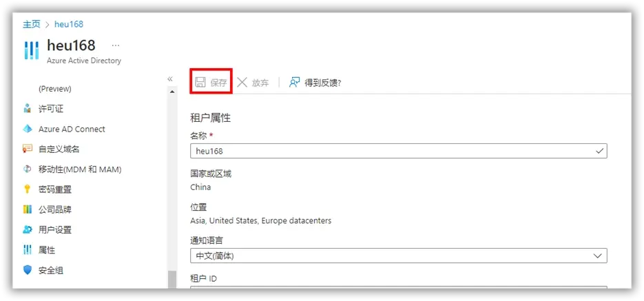This screenshot has width=644, height=301.
Task: Click the 安全组 shield icon
Action: (28, 270)
